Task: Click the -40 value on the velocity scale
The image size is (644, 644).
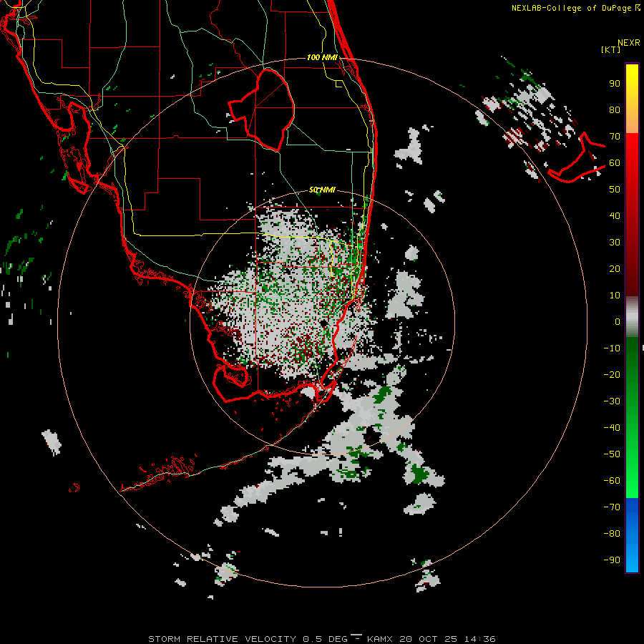Action: coord(612,428)
